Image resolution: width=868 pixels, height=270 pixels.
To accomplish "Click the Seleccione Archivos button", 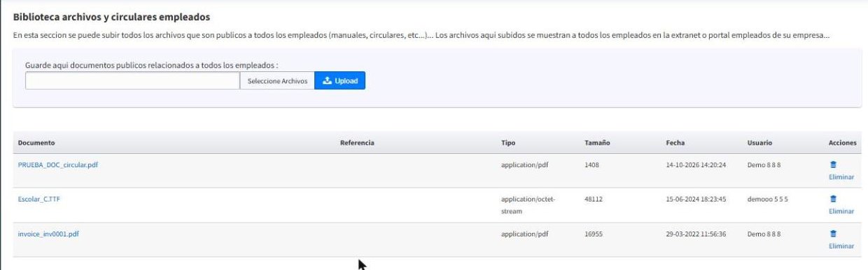I will pyautogui.click(x=277, y=81).
